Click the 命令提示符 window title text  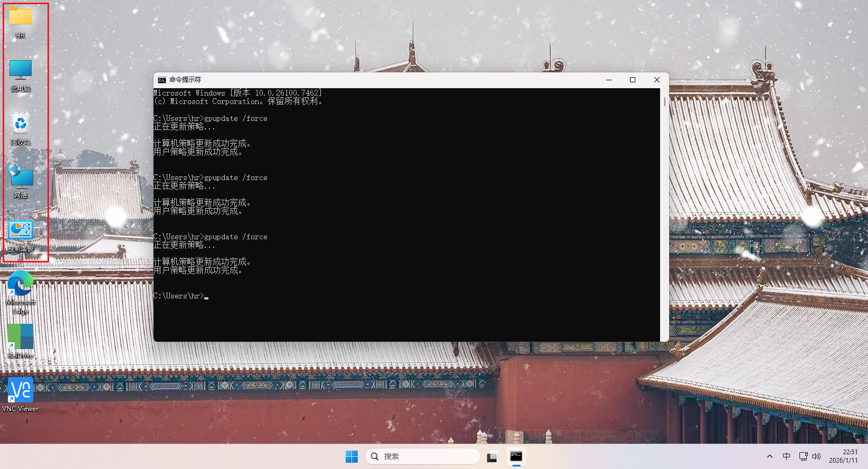coord(185,80)
